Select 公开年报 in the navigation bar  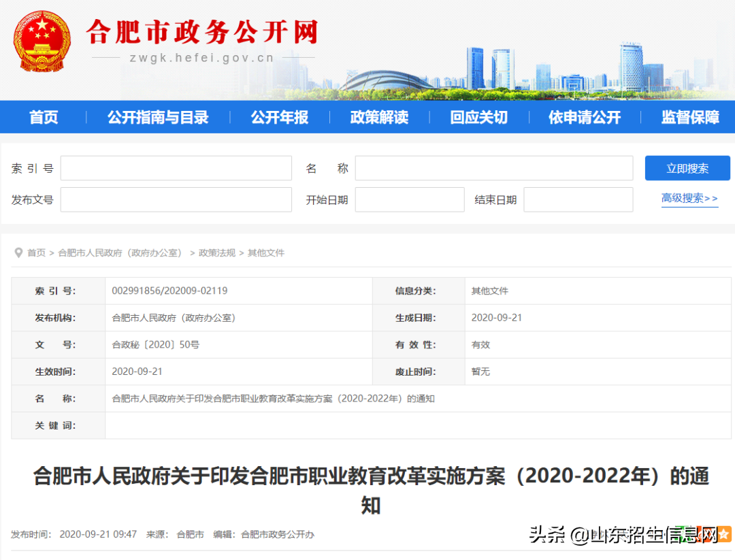[279, 116]
